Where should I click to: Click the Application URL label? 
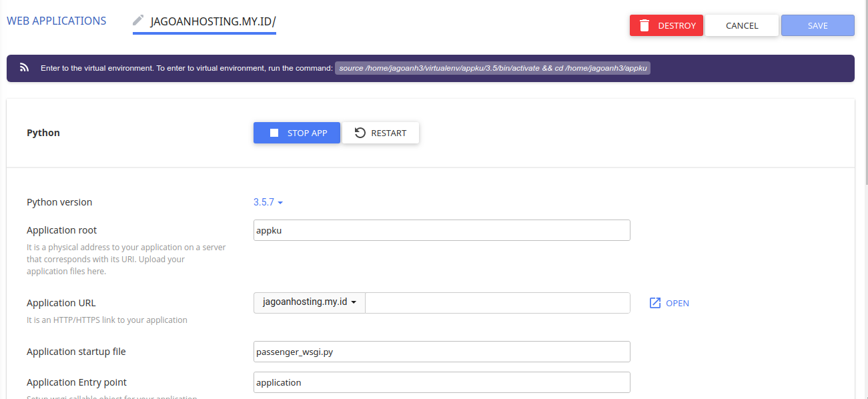[x=61, y=303]
